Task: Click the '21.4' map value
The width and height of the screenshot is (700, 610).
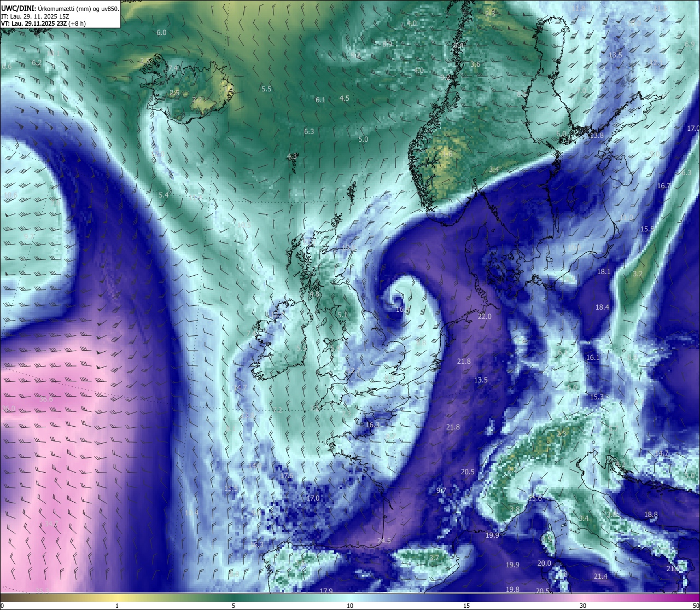Action: [600, 577]
